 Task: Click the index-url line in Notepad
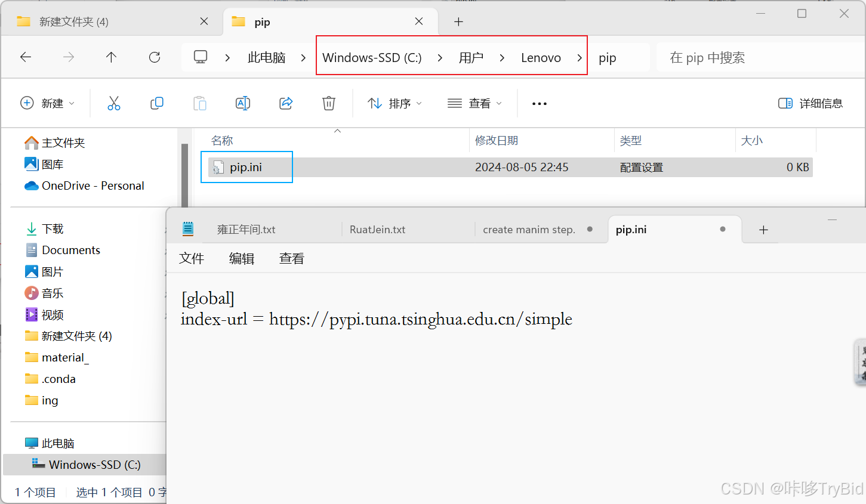[x=377, y=319]
